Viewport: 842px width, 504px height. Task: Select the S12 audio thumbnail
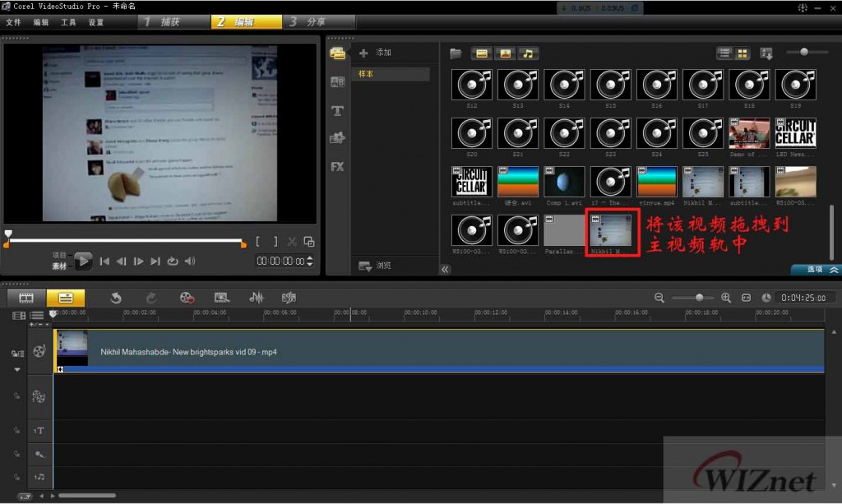tap(471, 85)
